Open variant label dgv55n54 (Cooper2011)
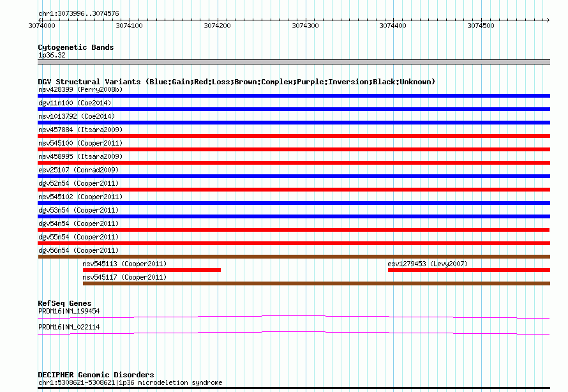The height and width of the screenshot is (392, 568). click(78, 237)
